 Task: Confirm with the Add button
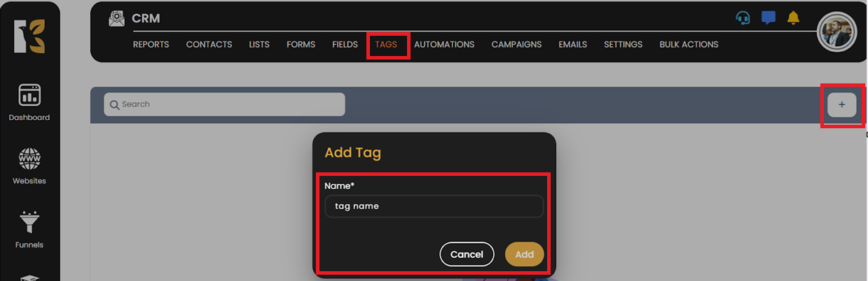click(524, 254)
